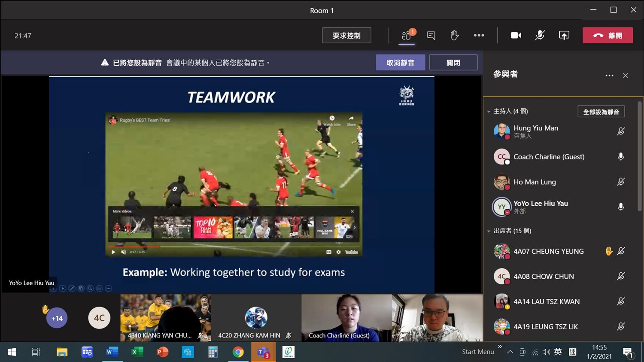644x362 pixels.
Task: Close the More videos overlay in video
Action: pyautogui.click(x=352, y=211)
